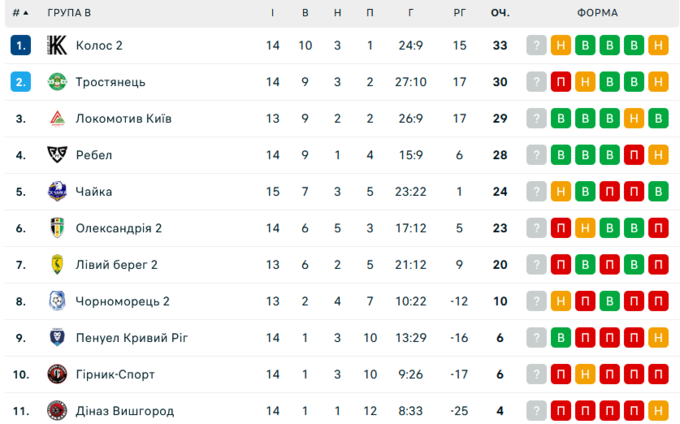680x424 pixels.
Task: Open Локомотив Київ team link
Action: click(x=124, y=118)
